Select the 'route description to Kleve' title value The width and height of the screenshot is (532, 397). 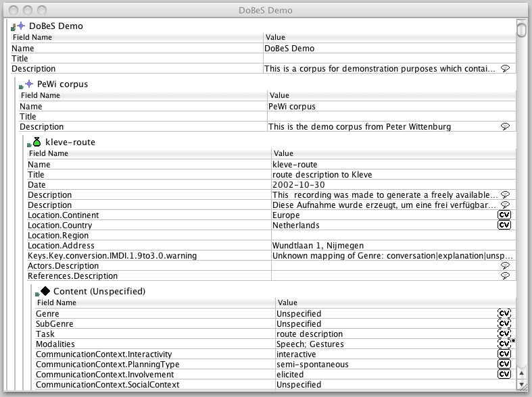pyautogui.click(x=322, y=175)
